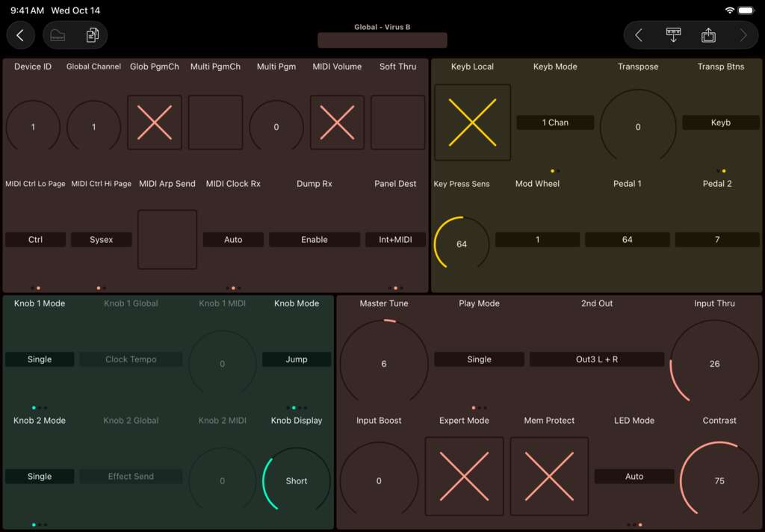765x532 pixels.
Task: Toggle Glob PgmCh checkbox
Action: (154, 122)
